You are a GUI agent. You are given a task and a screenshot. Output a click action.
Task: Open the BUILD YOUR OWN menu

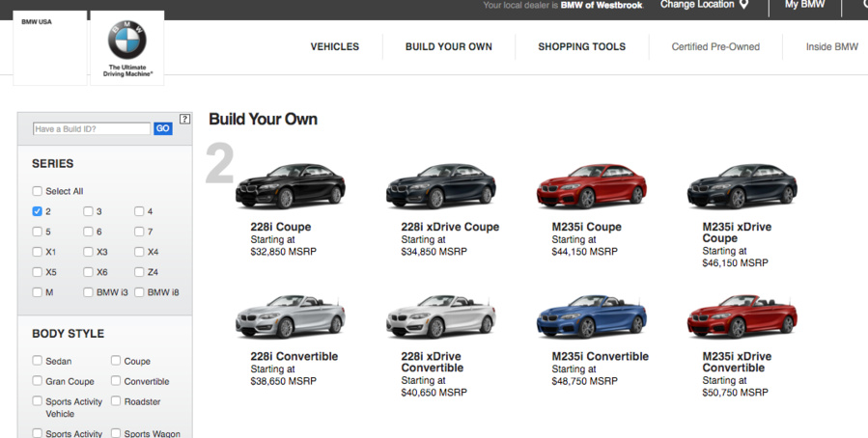[449, 47]
